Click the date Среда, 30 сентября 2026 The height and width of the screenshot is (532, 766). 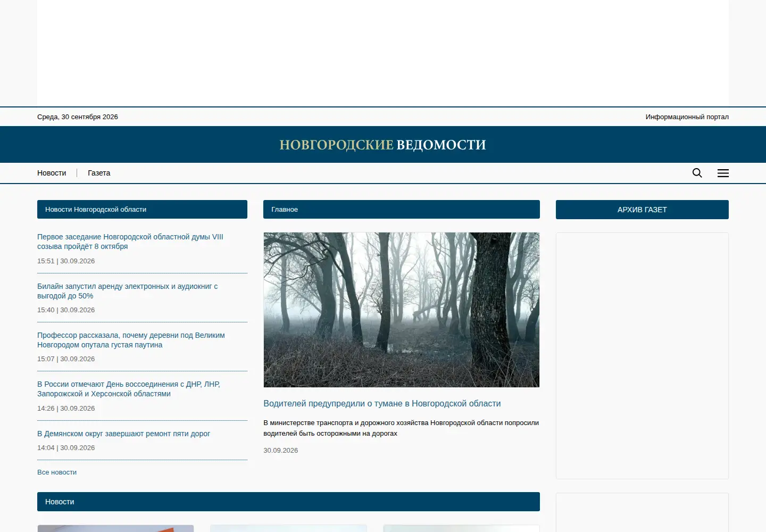(x=78, y=117)
